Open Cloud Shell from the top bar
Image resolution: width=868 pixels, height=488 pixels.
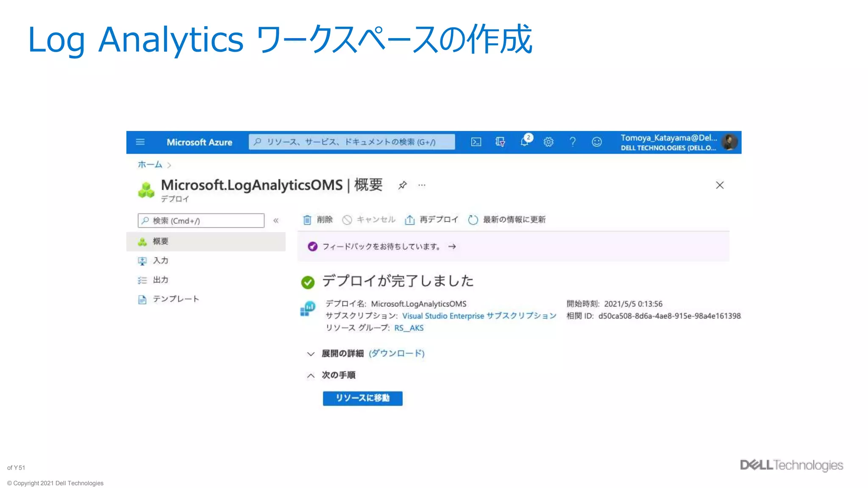click(x=476, y=142)
